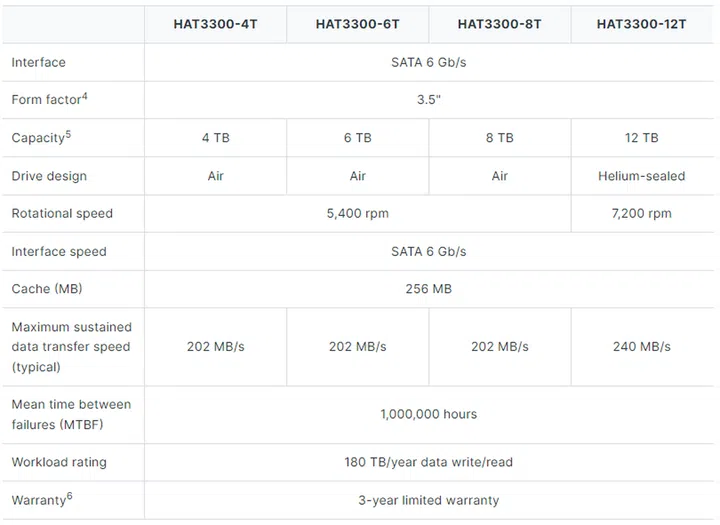Select the 3.5" form factor value
The image size is (720, 525).
pos(429,100)
